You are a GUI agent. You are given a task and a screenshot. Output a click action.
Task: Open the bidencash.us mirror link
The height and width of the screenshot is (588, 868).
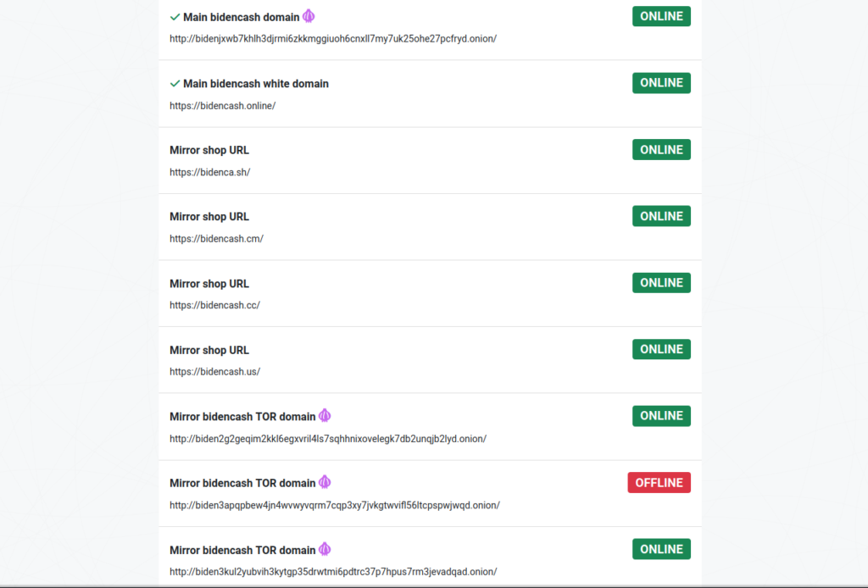click(214, 372)
